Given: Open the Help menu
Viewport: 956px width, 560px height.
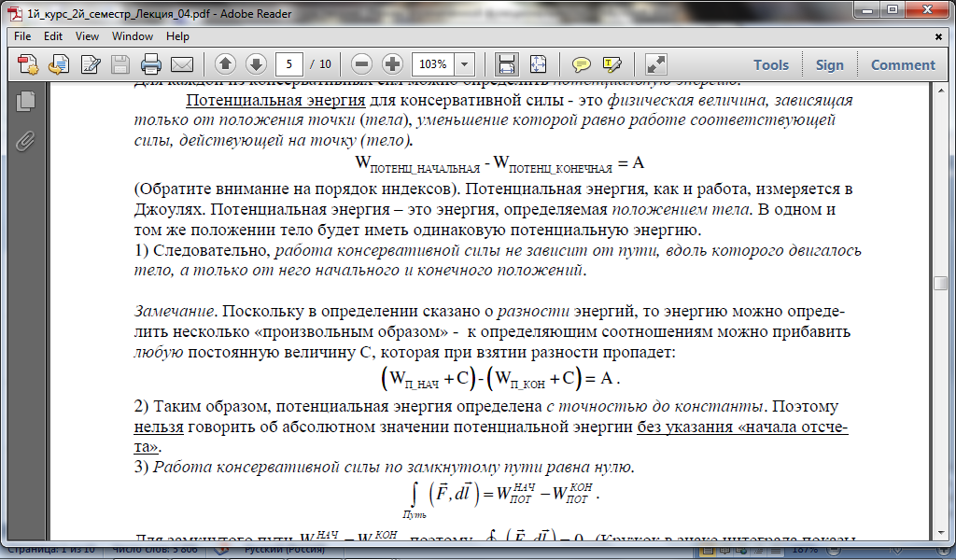Looking at the screenshot, I should click(177, 36).
